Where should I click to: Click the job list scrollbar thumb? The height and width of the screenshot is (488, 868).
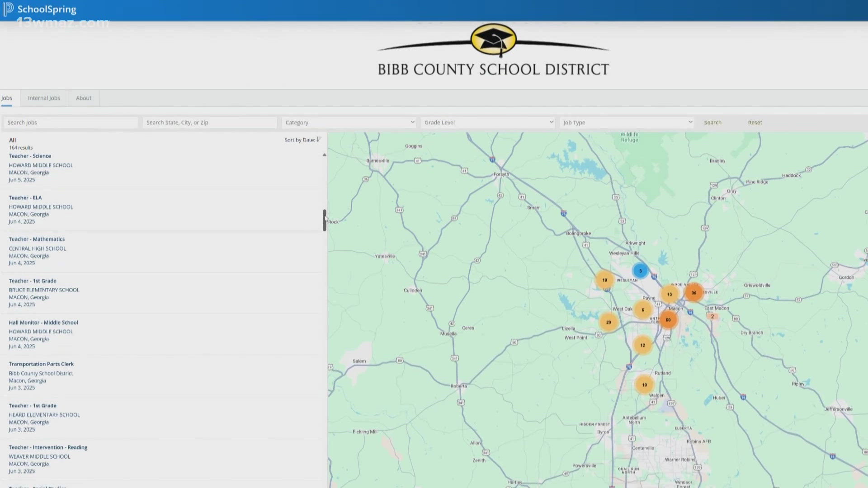point(324,221)
